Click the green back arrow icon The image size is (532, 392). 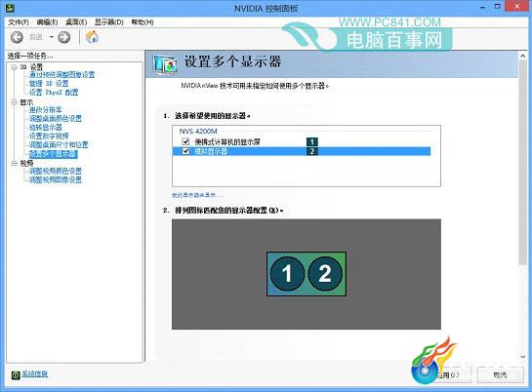tap(17, 37)
